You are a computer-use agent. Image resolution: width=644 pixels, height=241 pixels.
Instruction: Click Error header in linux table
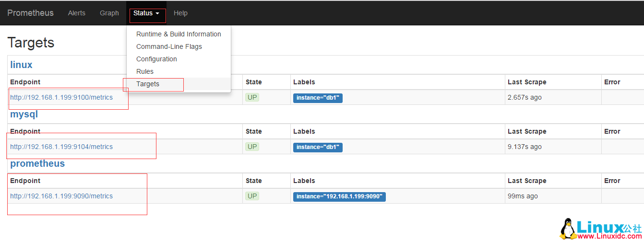click(x=612, y=82)
